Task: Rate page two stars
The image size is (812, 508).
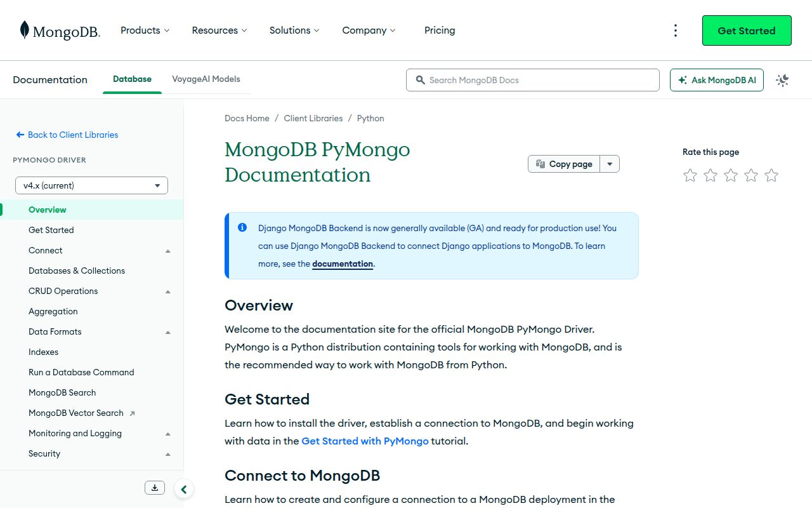Action: click(710, 175)
